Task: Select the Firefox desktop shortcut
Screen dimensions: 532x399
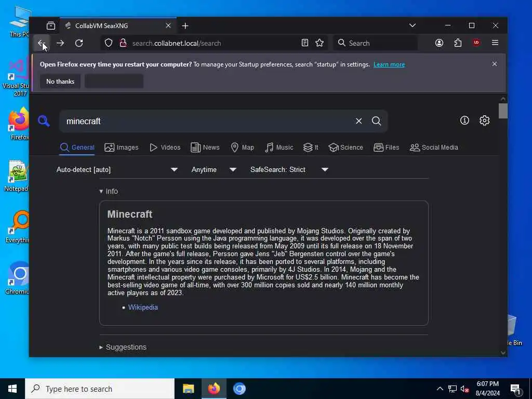Action: point(19,124)
